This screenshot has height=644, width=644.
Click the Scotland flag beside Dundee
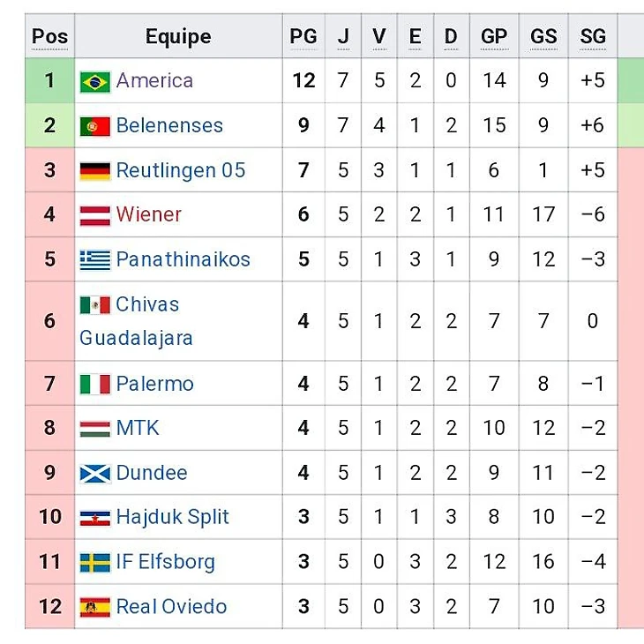[94, 473]
